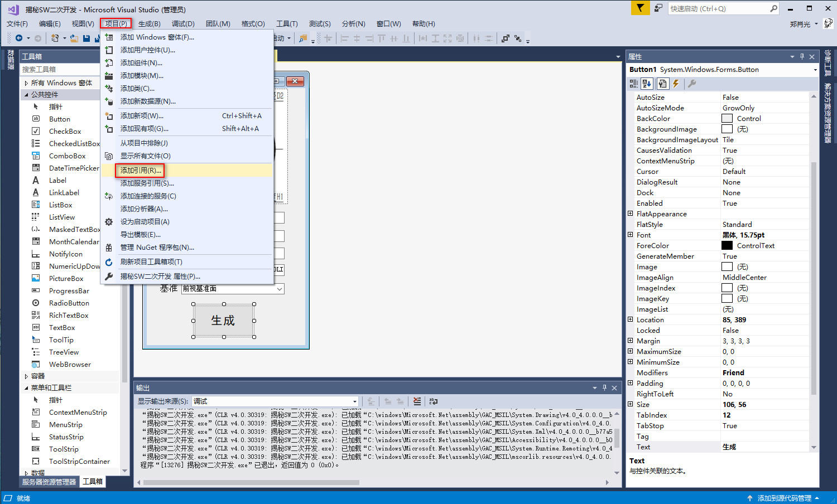Image resolution: width=837 pixels, height=504 pixels.
Task: Click the Text property value 生成
Action: click(x=764, y=447)
